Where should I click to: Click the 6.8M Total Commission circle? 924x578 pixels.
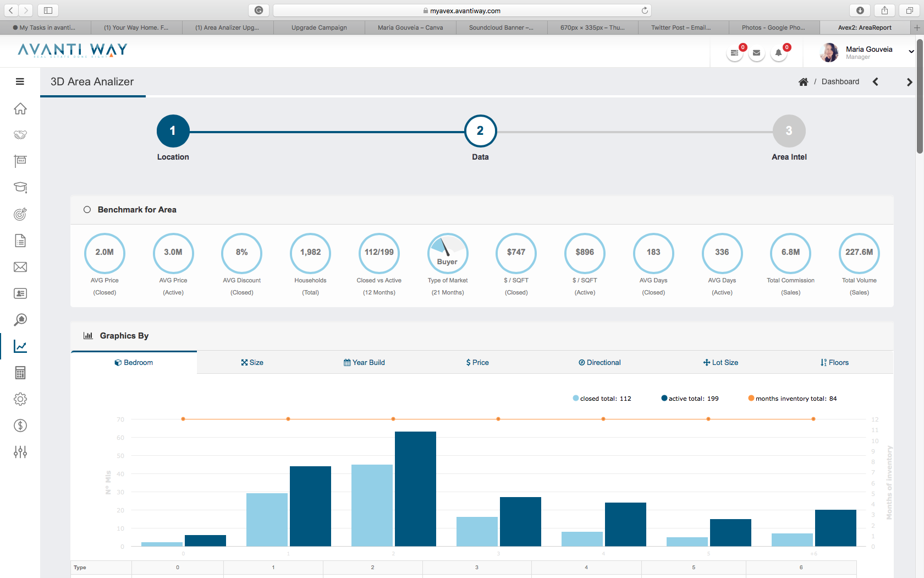[790, 253]
